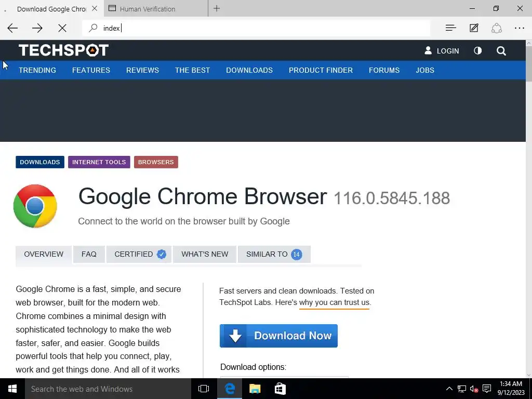Screen dimensions: 532x399
Task: Select the Download Google Chrome tab
Action: pos(51,9)
